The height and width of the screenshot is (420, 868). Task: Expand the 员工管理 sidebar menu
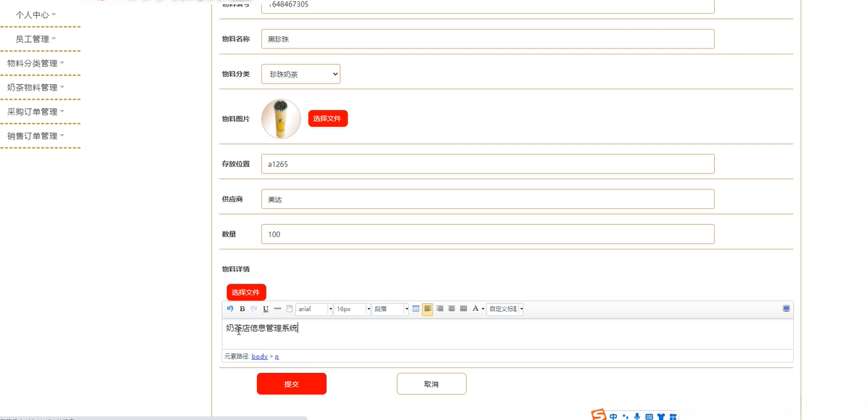(36, 39)
